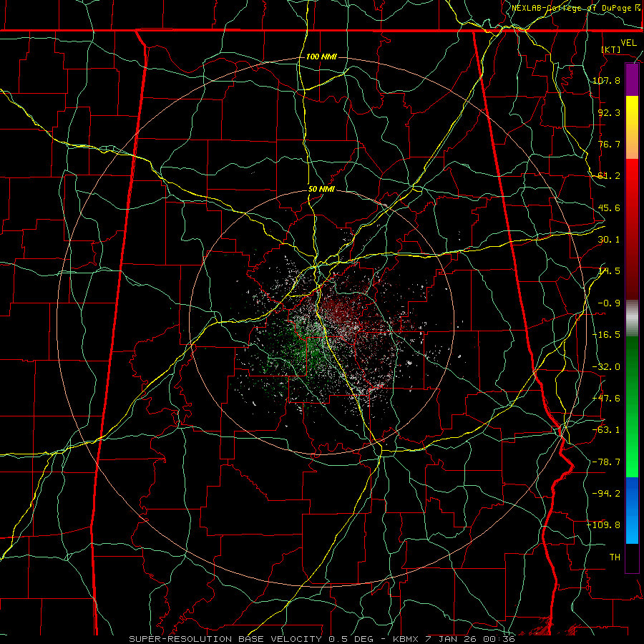Click the gray zero-velocity segment of the color bar
Viewport: 644px width, 644px height.
(x=632, y=318)
